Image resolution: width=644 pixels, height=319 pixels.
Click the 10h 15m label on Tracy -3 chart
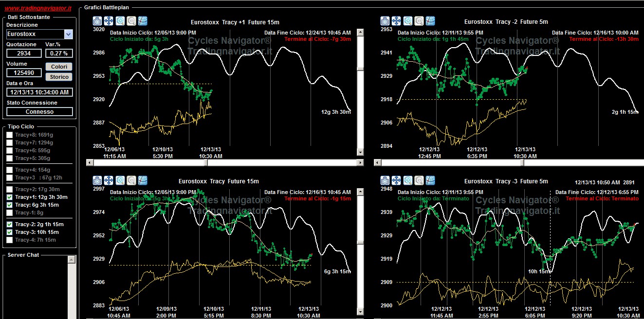coord(539,271)
